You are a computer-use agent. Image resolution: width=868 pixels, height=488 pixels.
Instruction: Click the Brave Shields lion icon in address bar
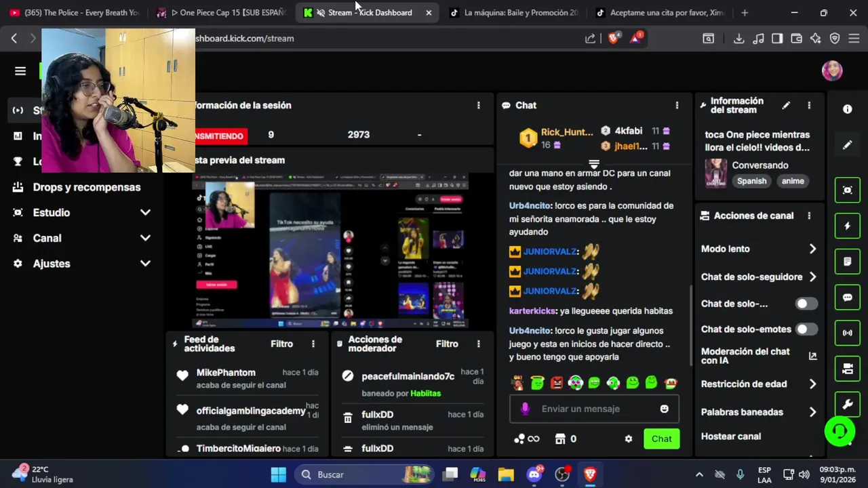click(614, 38)
